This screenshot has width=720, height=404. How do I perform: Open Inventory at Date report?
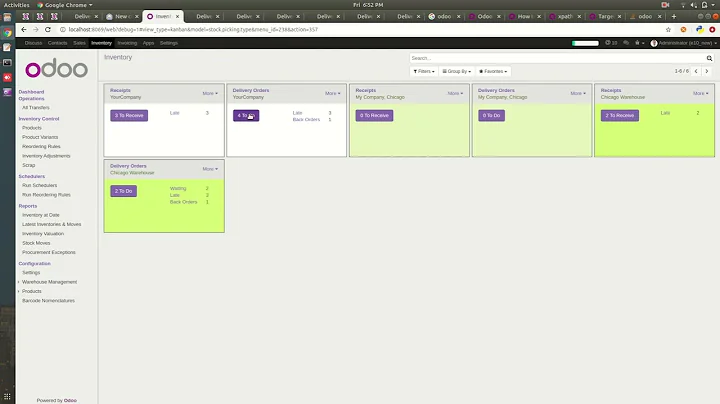point(41,215)
